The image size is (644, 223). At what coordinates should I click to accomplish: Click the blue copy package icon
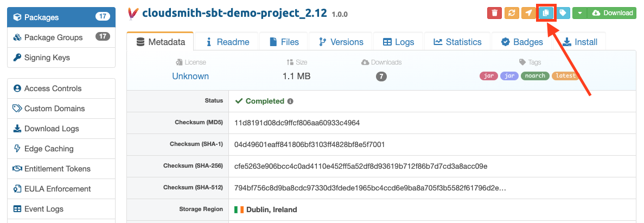pyautogui.click(x=546, y=12)
